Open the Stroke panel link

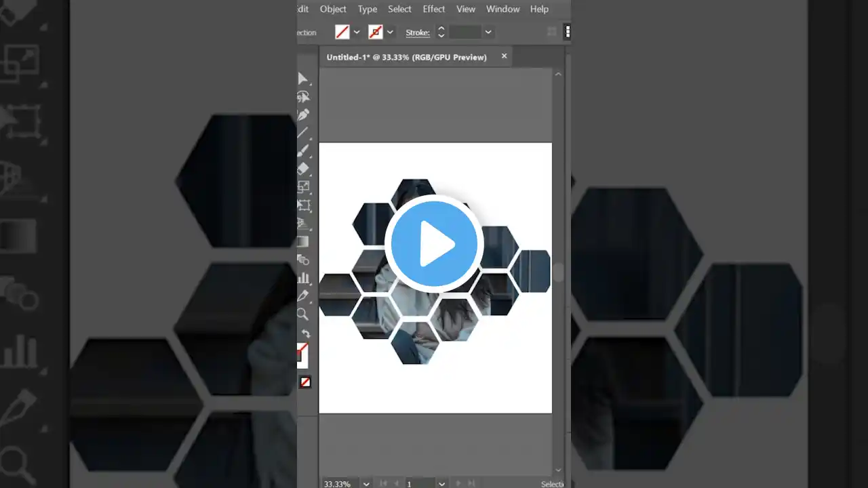point(418,33)
